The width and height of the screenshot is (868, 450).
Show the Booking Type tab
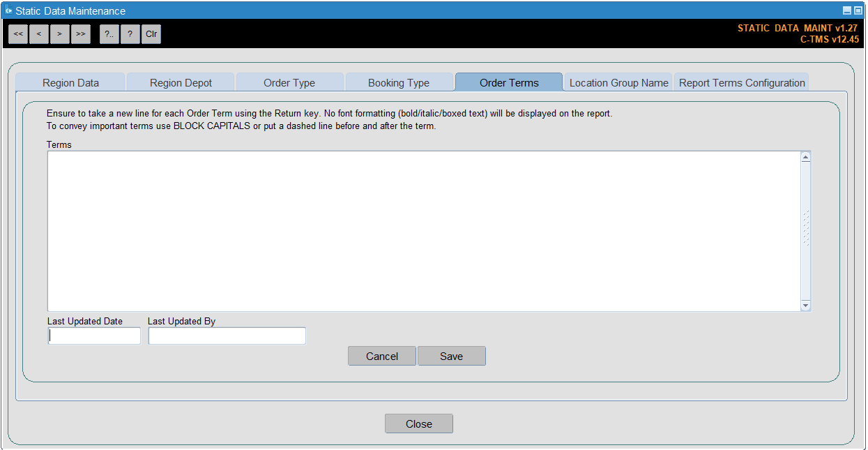pos(399,82)
